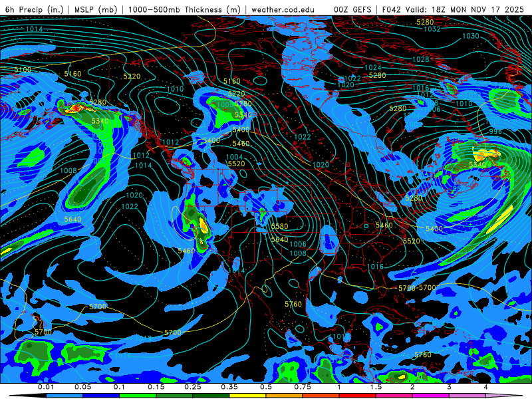Click the light blue colorbar swatch after 0.01
532x399 pixels.
[x=65, y=396]
